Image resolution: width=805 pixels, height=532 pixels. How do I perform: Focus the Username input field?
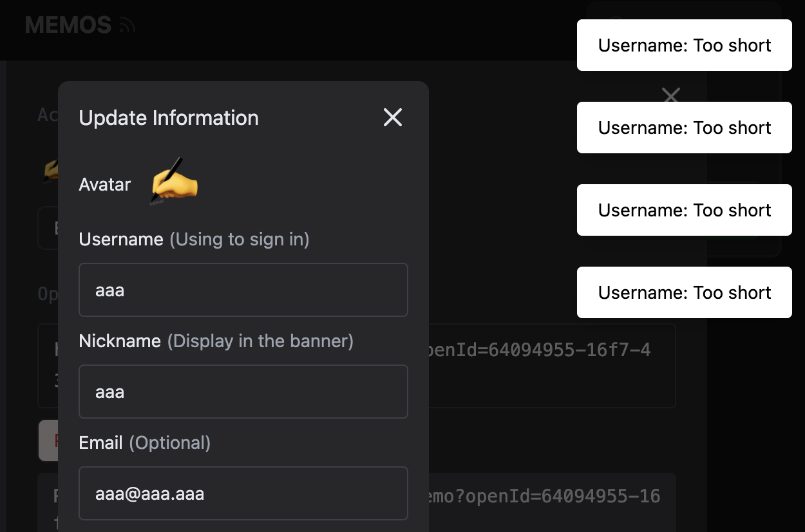[243, 290]
